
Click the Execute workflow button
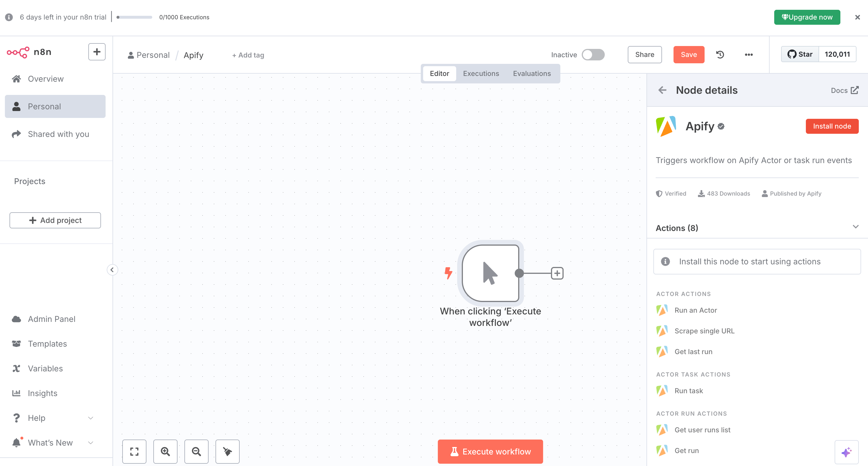click(490, 452)
